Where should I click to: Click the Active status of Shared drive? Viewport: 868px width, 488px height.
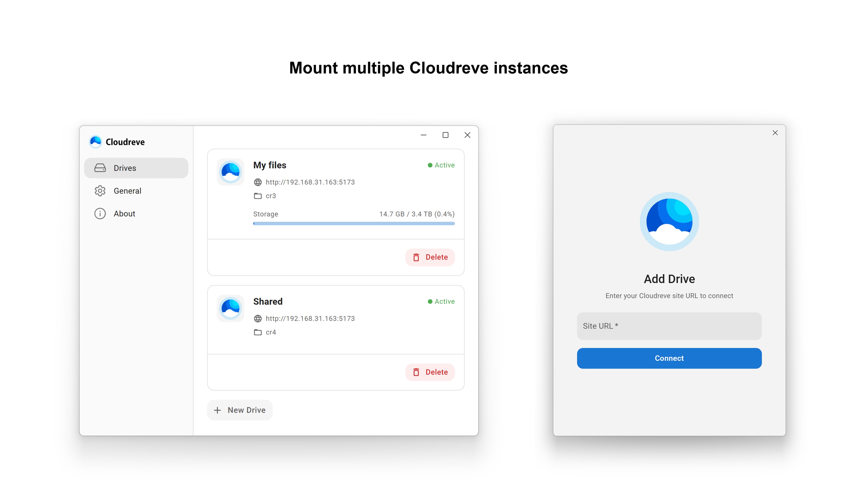click(441, 302)
